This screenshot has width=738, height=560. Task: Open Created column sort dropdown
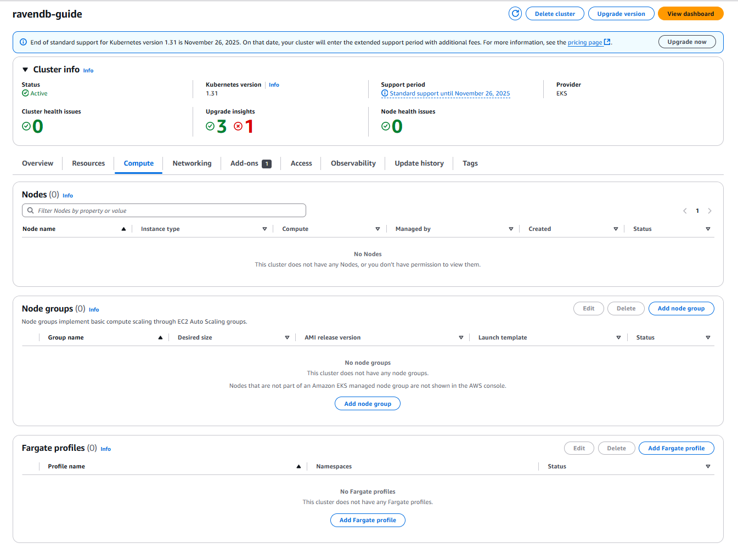[x=616, y=229]
